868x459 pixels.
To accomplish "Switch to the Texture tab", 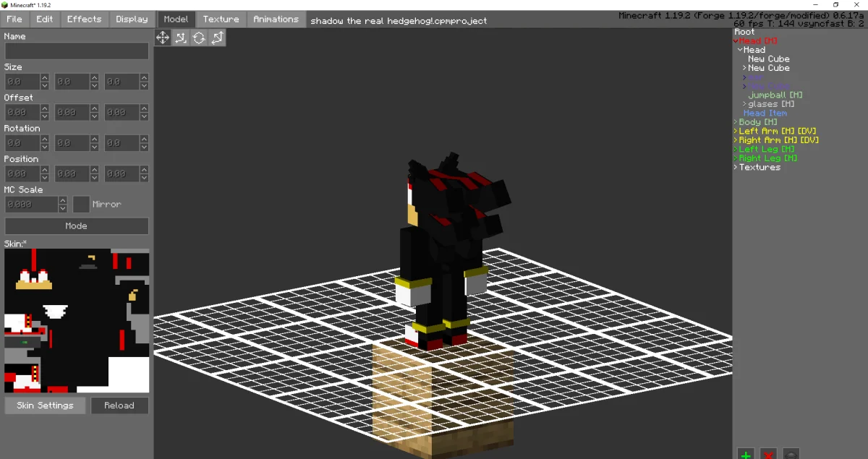I will point(221,19).
